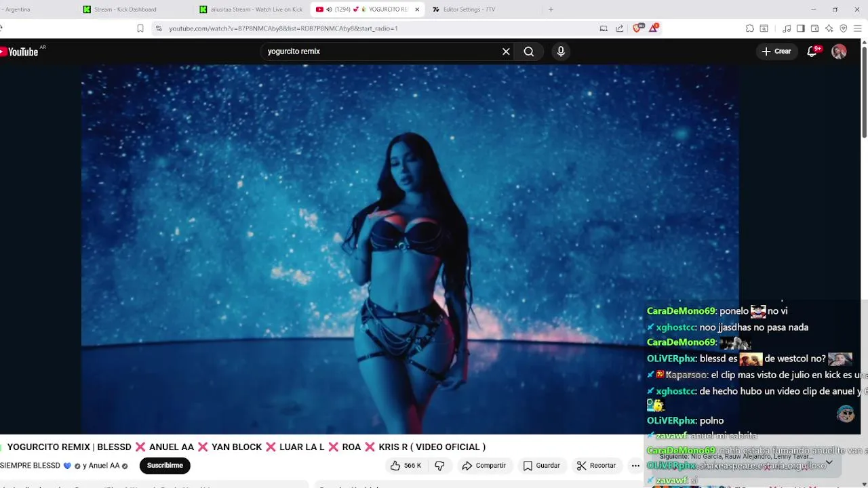This screenshot has height=488, width=868.
Task: Toggle the browser sidebar panel
Action: point(801,28)
